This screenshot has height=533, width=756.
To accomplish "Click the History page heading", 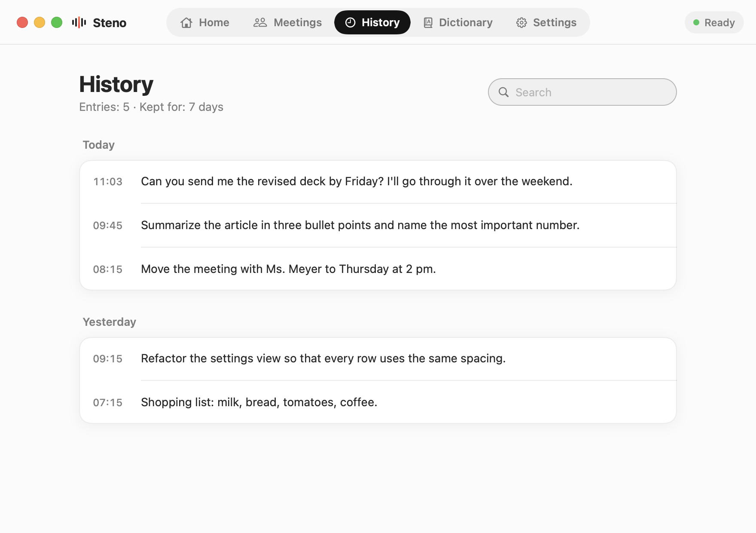I will [116, 84].
